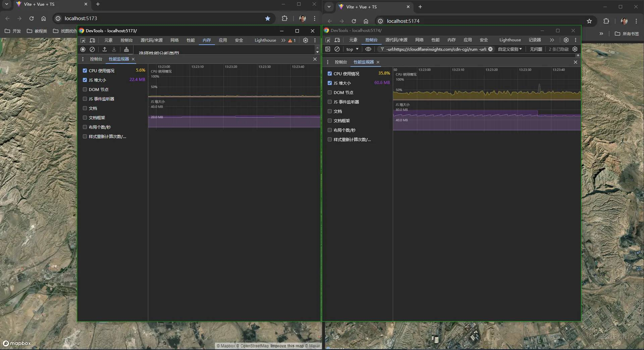Open 记录器 tab in right DevTools

coord(535,40)
